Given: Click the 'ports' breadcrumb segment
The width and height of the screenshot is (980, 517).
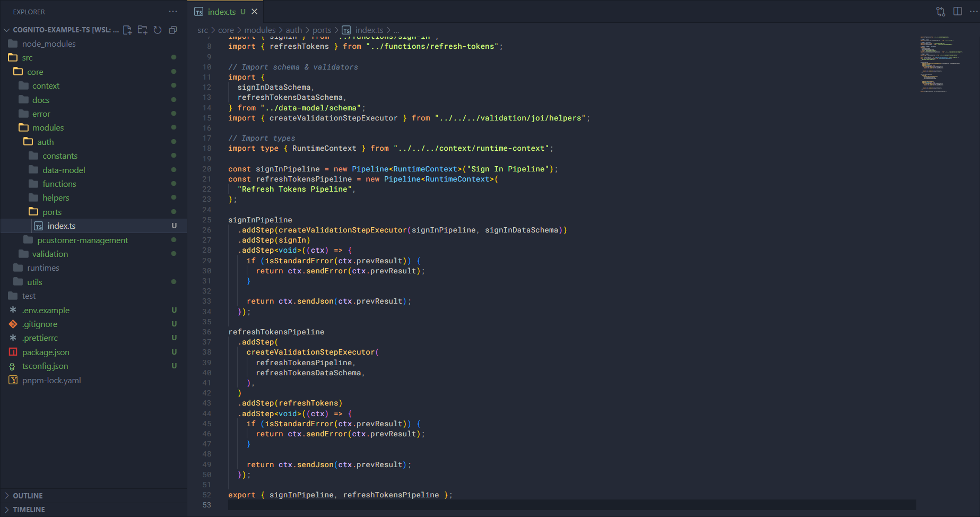Looking at the screenshot, I should 322,30.
